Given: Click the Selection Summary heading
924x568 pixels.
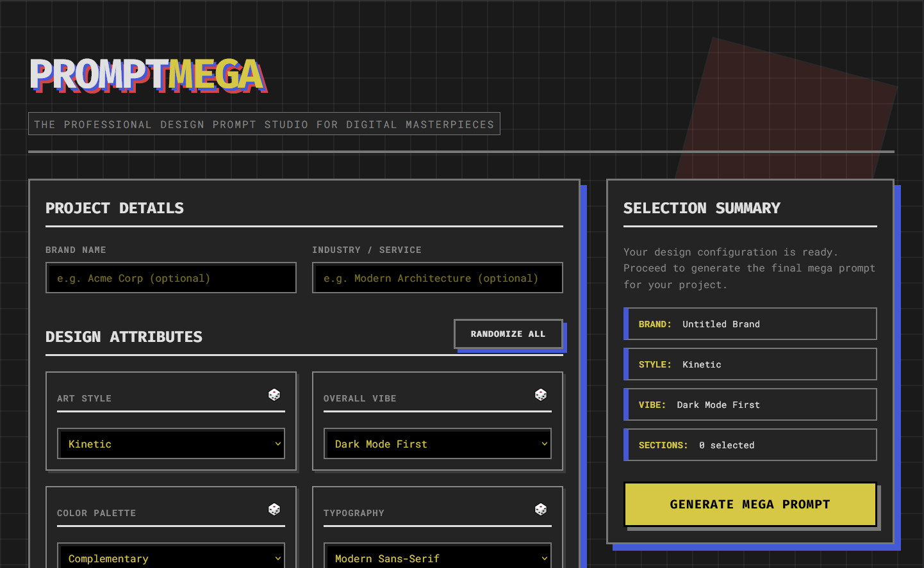Looking at the screenshot, I should point(702,208).
